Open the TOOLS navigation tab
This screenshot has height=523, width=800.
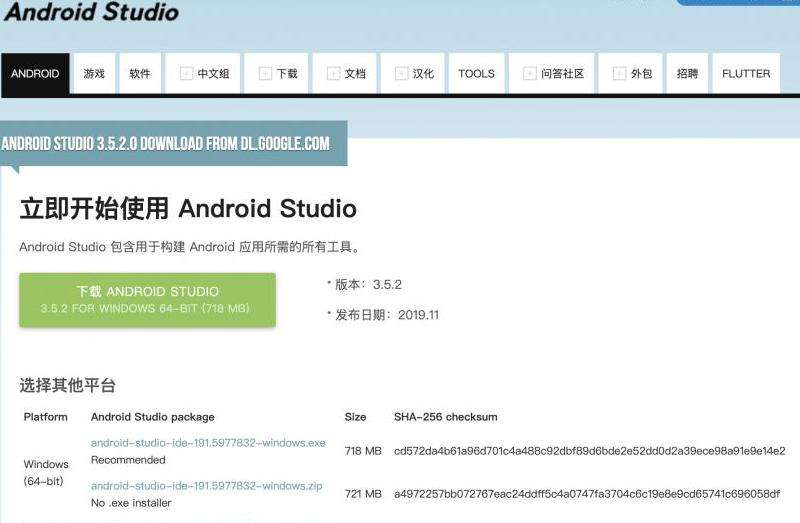[x=477, y=74]
